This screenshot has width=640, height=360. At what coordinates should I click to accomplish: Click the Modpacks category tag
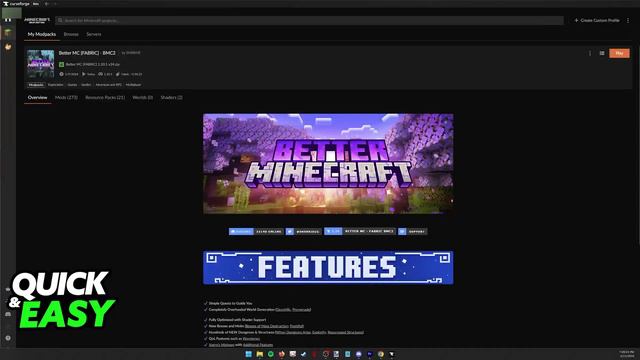[36, 85]
